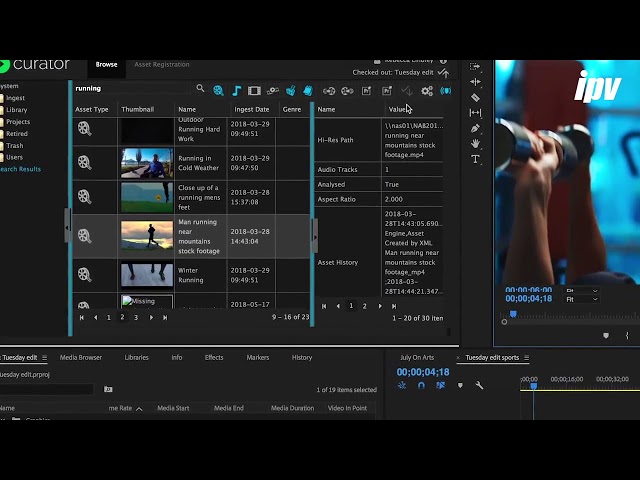This screenshot has height=480, width=640.
Task: Sort by Frame Rate column arrow
Action: coord(139,409)
